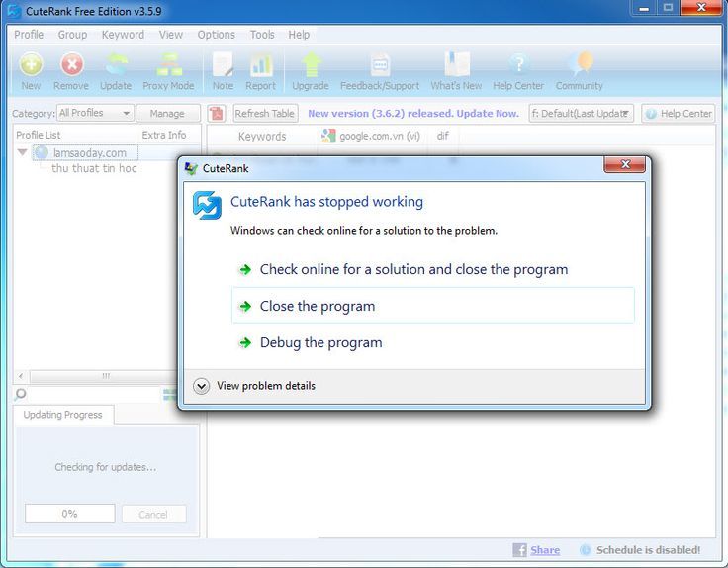Click Checking for updates... text

106,467
